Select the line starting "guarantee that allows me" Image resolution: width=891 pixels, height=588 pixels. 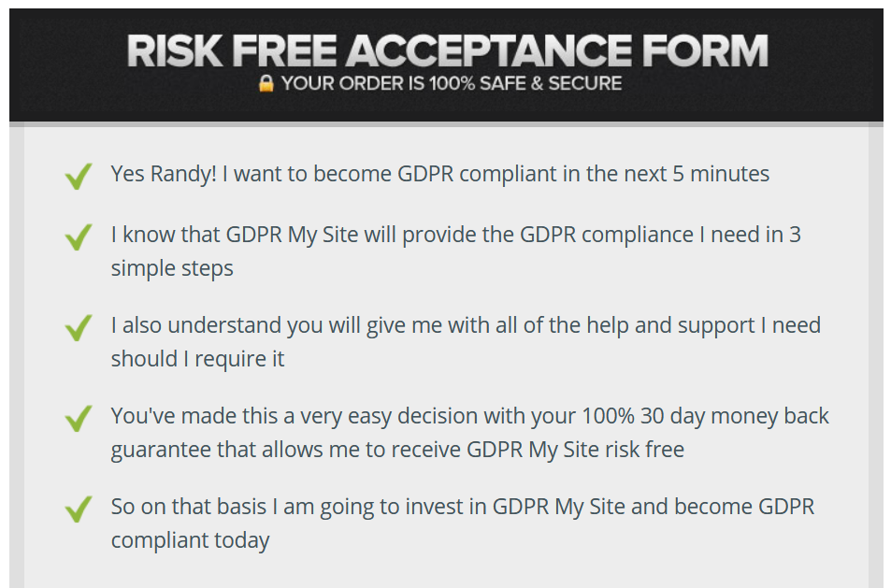click(x=397, y=450)
